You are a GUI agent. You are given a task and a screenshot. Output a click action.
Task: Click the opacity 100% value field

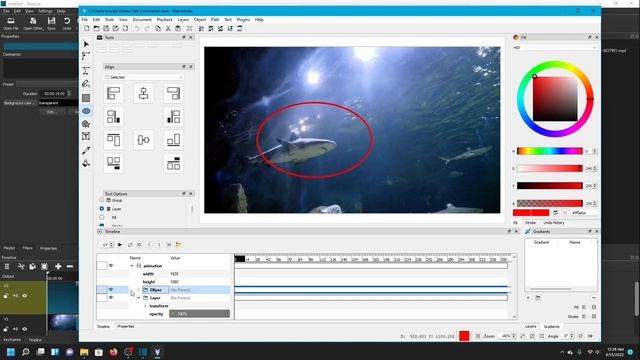click(200, 314)
